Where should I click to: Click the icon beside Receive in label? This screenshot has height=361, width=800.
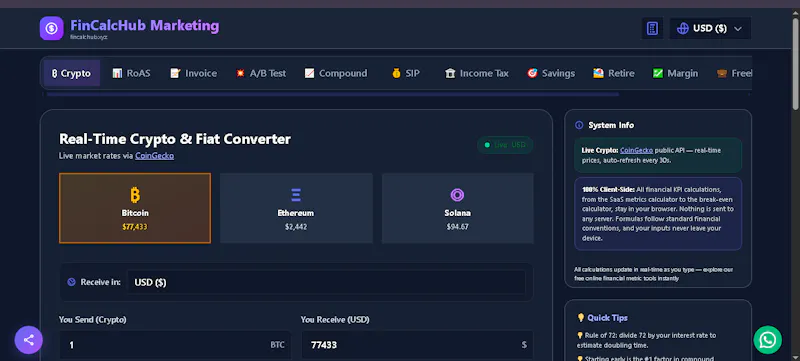pyautogui.click(x=71, y=282)
